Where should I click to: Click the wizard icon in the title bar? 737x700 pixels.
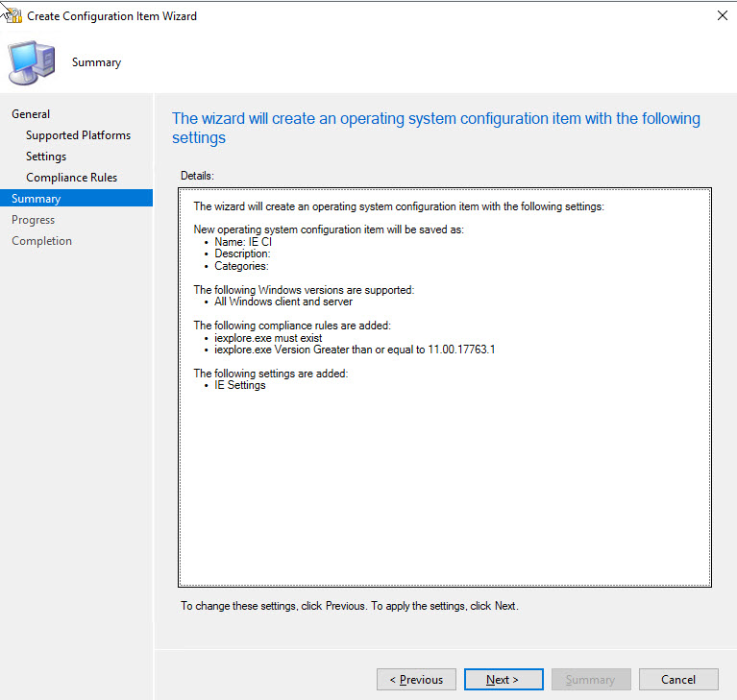(12, 15)
